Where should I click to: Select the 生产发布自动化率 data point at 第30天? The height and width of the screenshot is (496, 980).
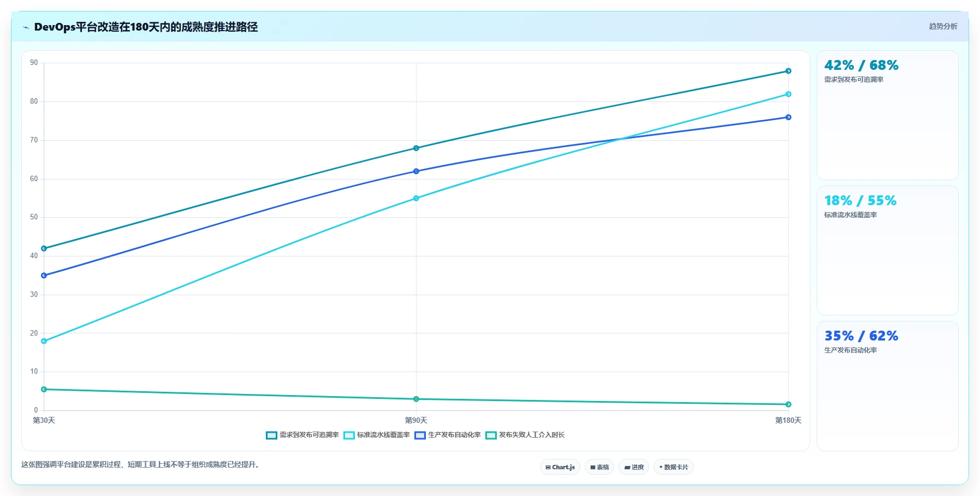click(x=44, y=276)
